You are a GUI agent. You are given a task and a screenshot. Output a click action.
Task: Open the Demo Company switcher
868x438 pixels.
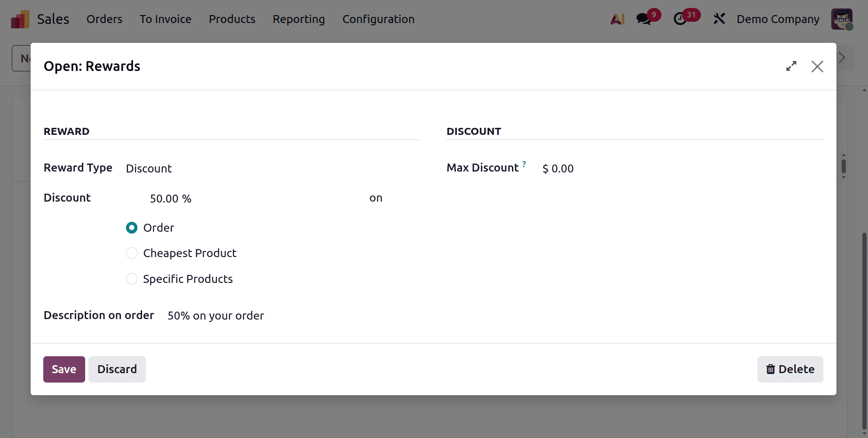777,19
